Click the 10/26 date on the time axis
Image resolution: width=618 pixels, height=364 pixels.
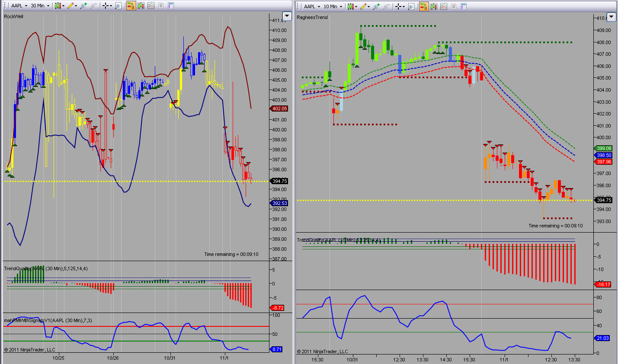coord(113,358)
